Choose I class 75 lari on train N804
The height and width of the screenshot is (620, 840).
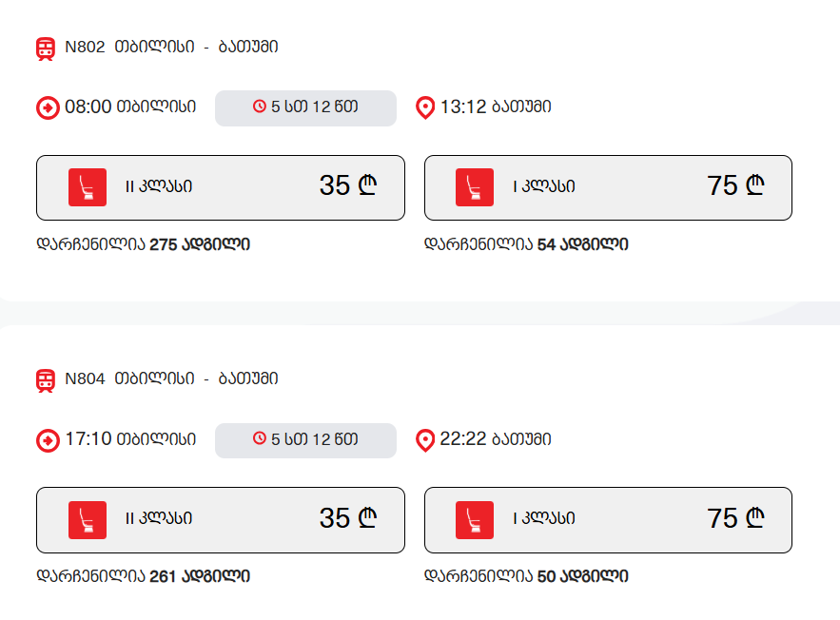click(608, 520)
